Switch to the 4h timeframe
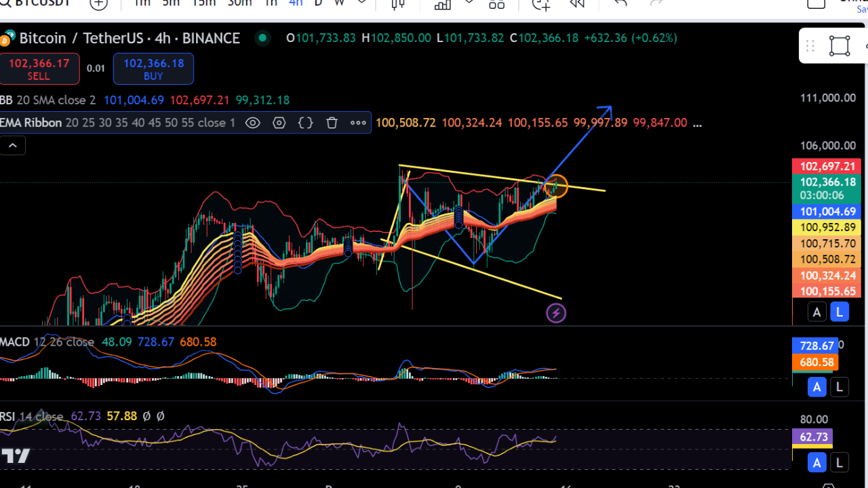The image size is (868, 488). coord(296,3)
